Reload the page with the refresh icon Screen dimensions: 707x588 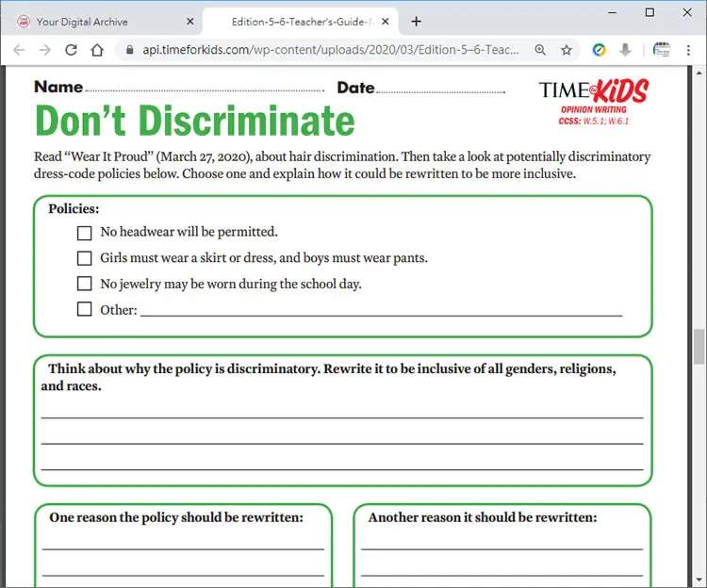[x=72, y=50]
